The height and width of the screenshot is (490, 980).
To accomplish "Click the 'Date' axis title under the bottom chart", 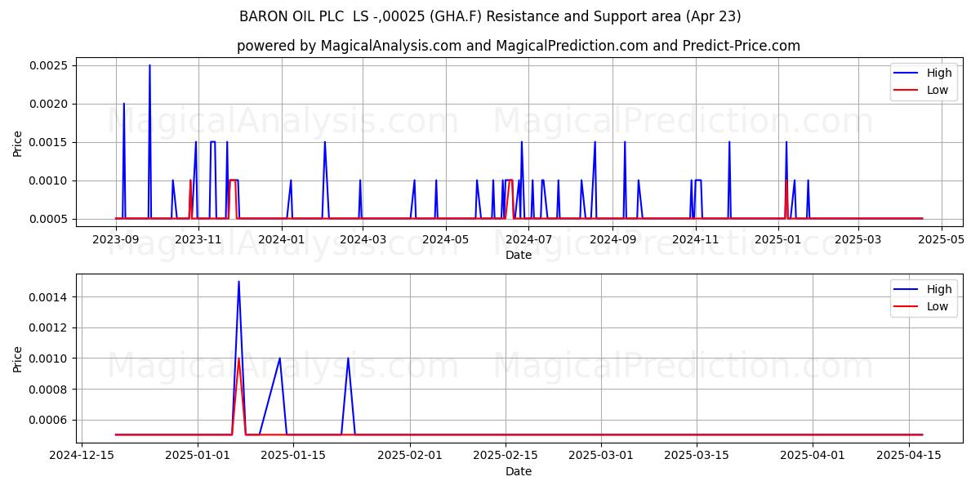I will tap(519, 471).
